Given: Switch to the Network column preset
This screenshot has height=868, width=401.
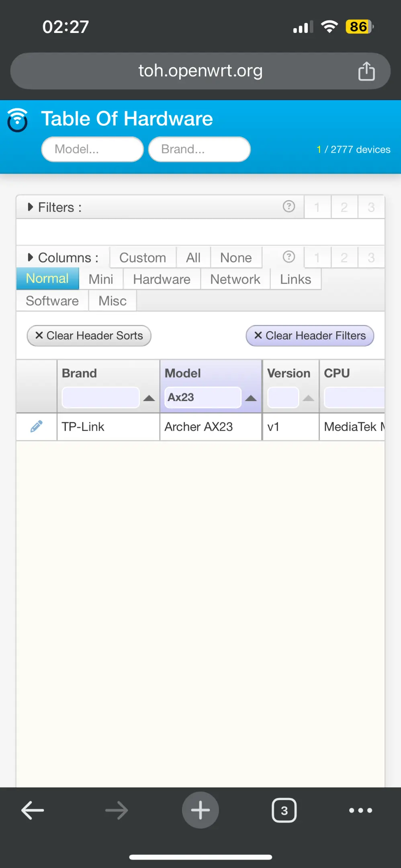Looking at the screenshot, I should (x=235, y=279).
